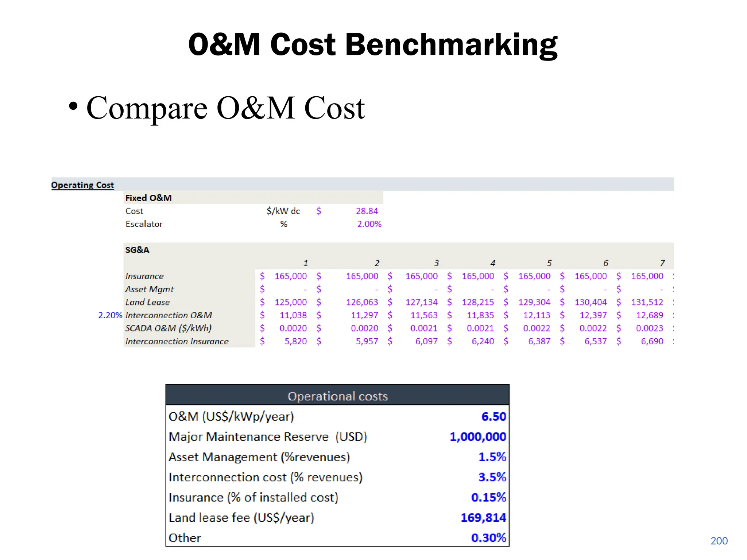The width and height of the screenshot is (747, 560).
Task: Select the 'O&M (US$/kWp/year)' label
Action: click(x=231, y=417)
